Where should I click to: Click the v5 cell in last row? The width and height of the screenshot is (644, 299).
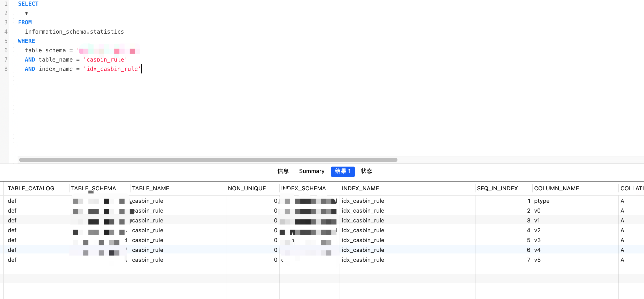click(x=537, y=260)
